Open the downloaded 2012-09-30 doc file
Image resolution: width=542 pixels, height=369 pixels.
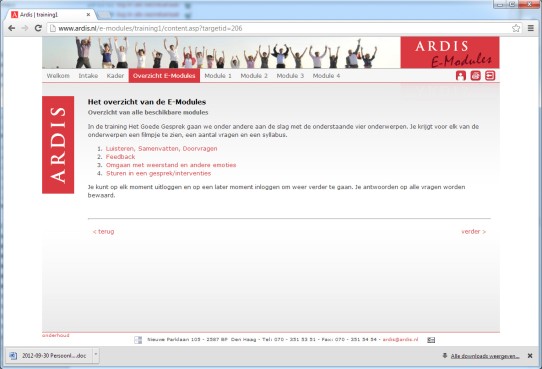point(48,356)
